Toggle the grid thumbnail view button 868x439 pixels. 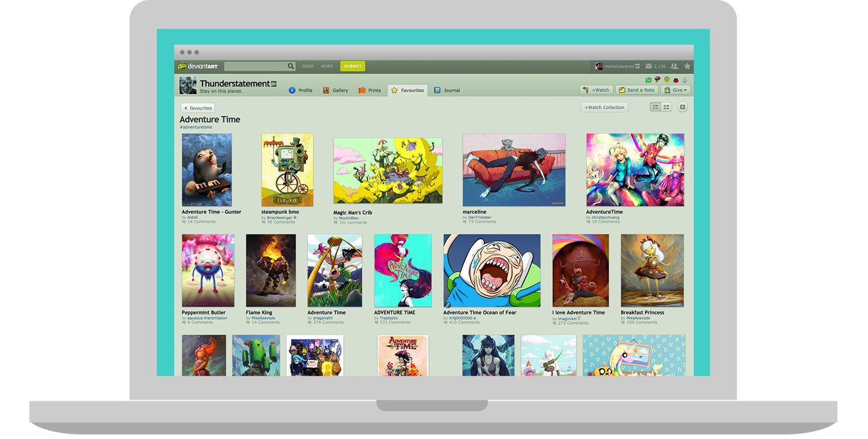tap(666, 107)
